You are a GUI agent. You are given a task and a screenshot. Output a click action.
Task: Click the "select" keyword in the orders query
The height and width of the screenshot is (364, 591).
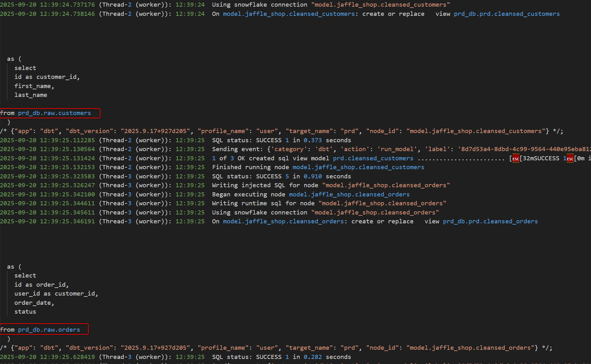pos(25,276)
